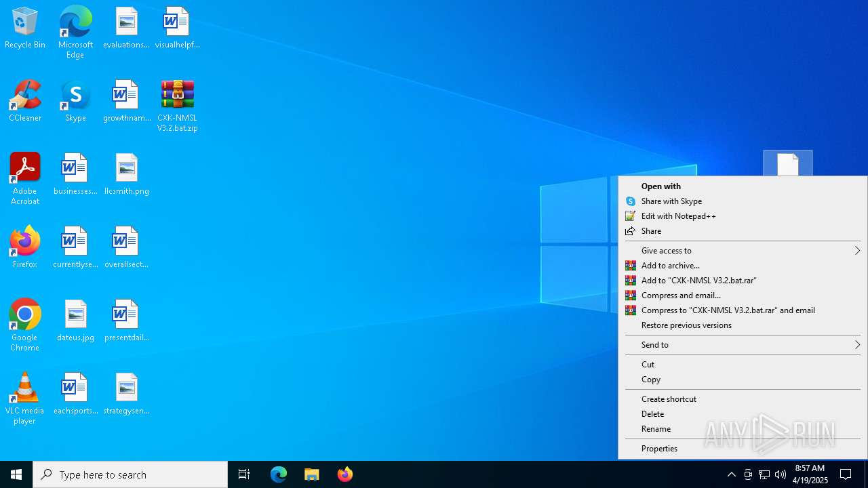Select the visualhelpf Word document icon
The width and height of the screenshot is (868, 488).
177,28
